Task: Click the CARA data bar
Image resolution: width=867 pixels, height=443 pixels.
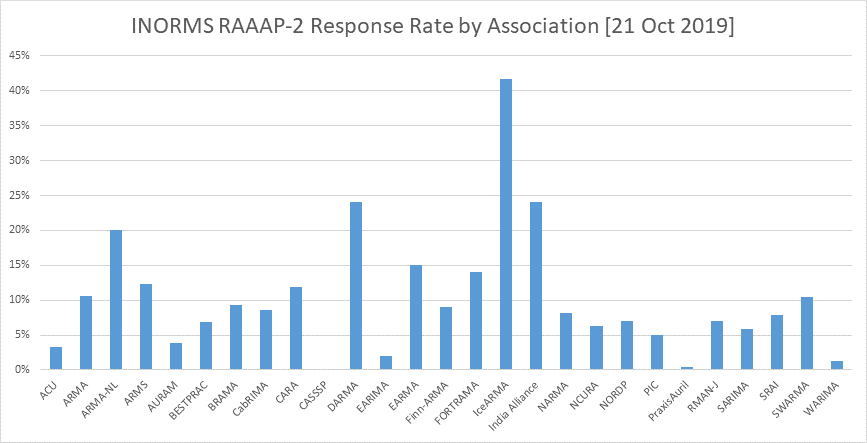Action: (296, 329)
